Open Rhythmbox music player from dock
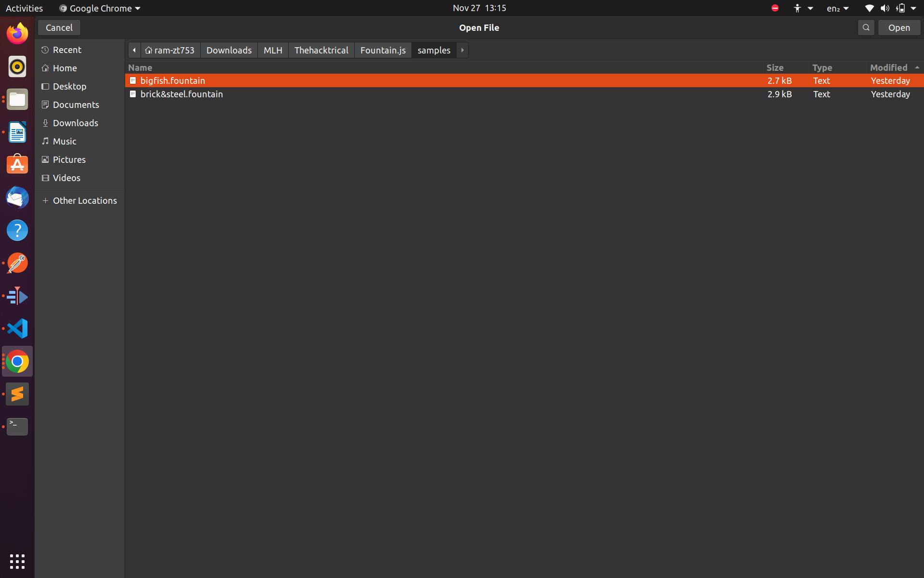The image size is (924, 578). (x=17, y=66)
